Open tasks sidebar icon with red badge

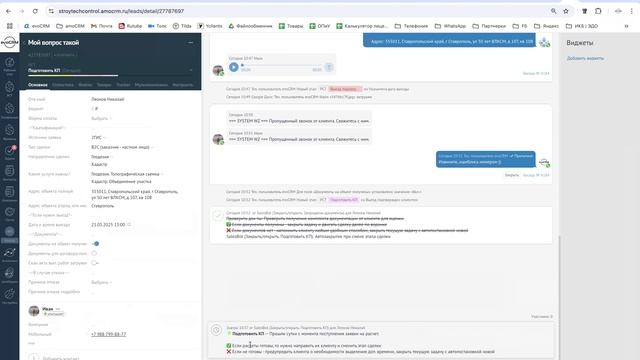coord(9,152)
